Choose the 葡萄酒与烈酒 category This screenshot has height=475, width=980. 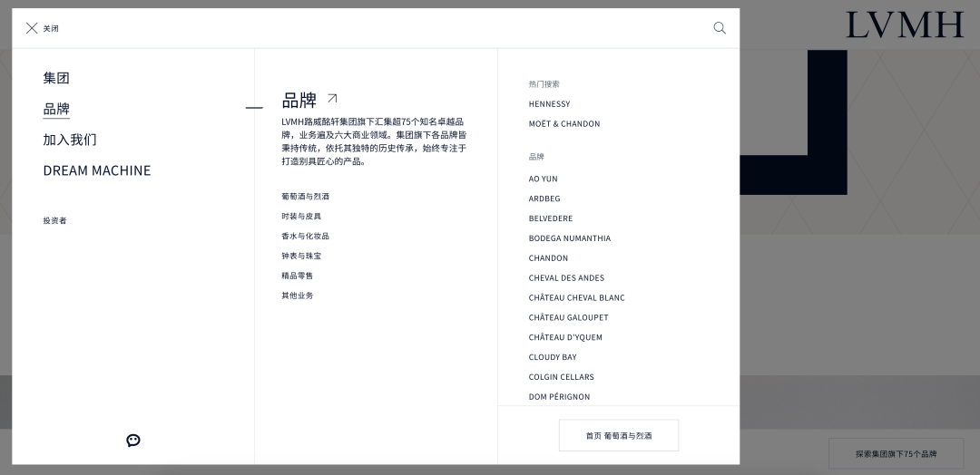(306, 197)
